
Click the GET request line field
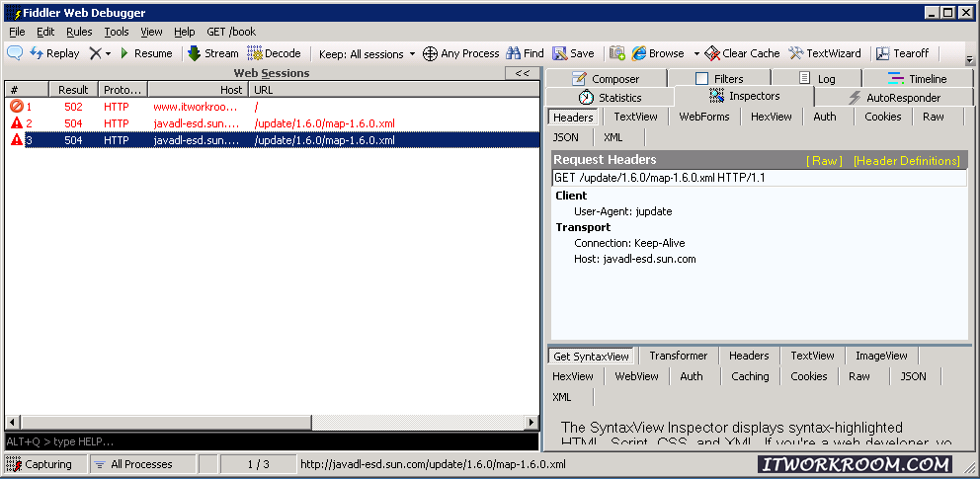pos(760,178)
